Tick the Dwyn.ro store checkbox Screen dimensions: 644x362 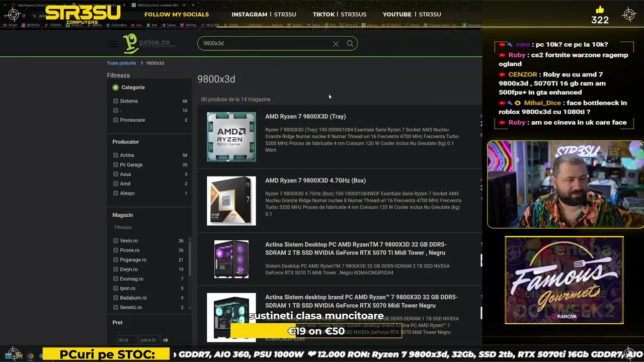(116, 269)
